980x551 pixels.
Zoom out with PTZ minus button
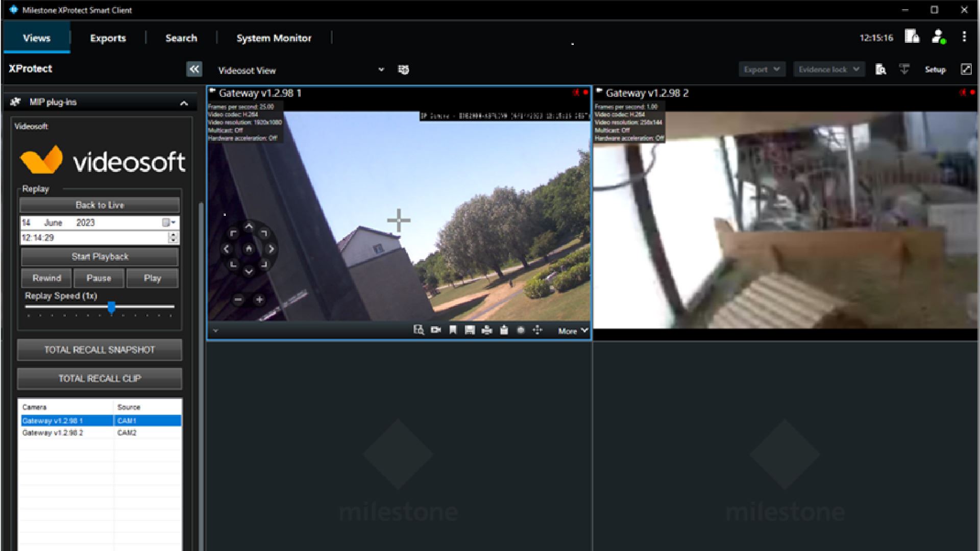(238, 299)
